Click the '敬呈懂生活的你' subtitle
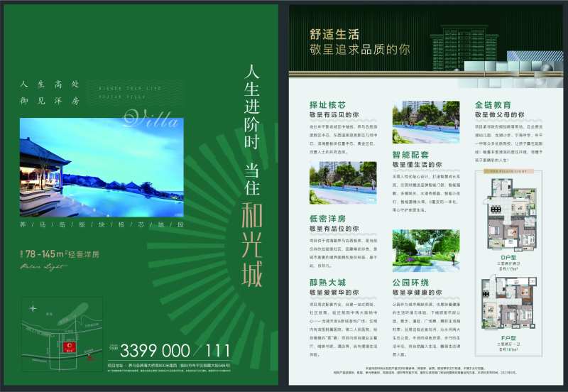The width and height of the screenshot is (568, 392). [x=417, y=165]
